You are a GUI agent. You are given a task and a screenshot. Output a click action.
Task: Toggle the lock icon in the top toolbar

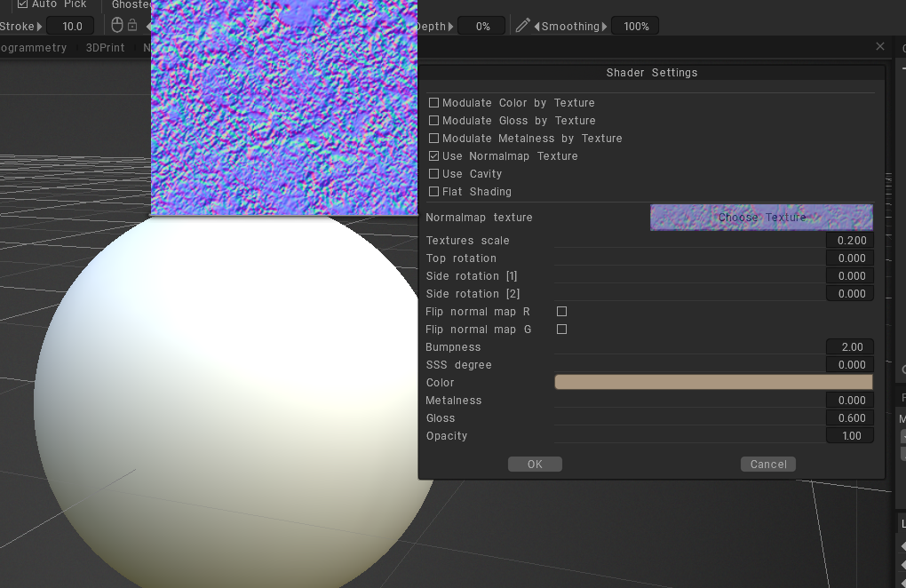click(132, 26)
